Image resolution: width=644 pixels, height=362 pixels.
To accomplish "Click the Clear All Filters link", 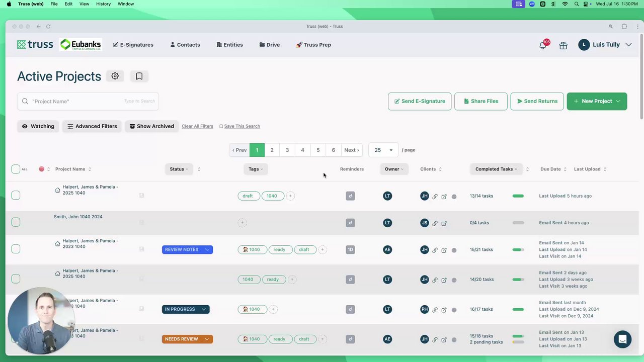I will point(197,126).
